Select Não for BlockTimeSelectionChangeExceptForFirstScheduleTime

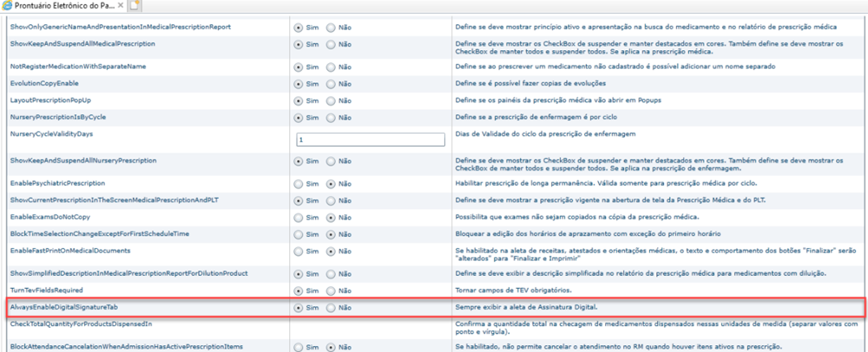tap(331, 236)
